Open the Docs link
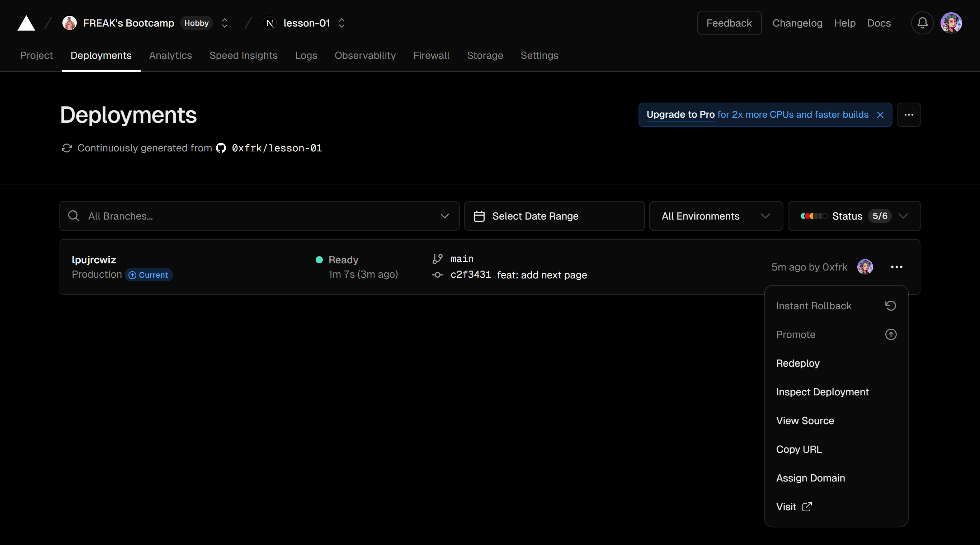 click(x=879, y=23)
